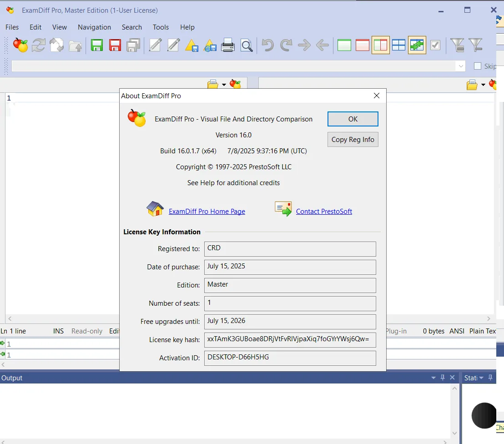Click the second edit pencil icon
Viewport: 504px width, 444px height.
174,45
